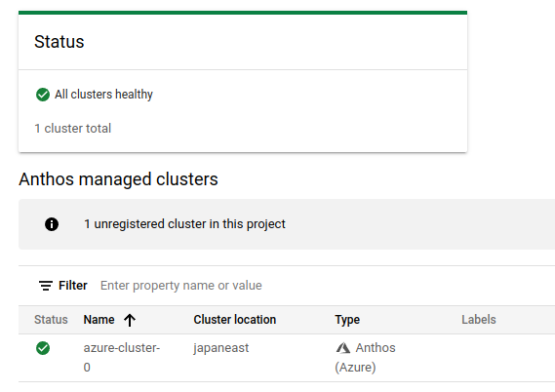
Task: Click the Status column header in table
Action: pos(51,320)
